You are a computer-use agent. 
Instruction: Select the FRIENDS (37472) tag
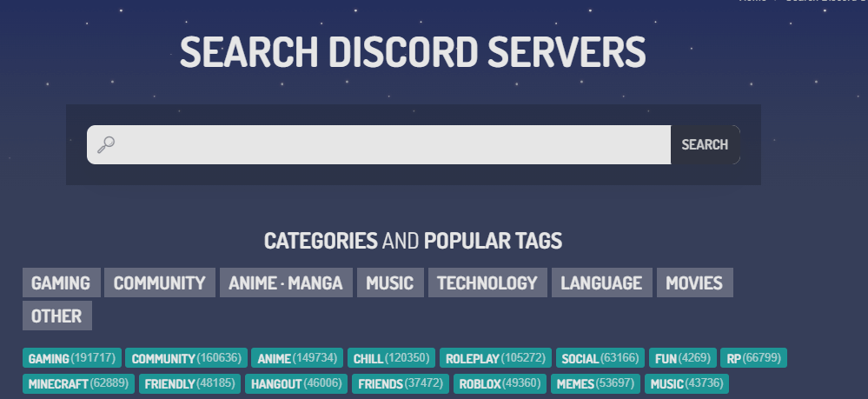(401, 383)
